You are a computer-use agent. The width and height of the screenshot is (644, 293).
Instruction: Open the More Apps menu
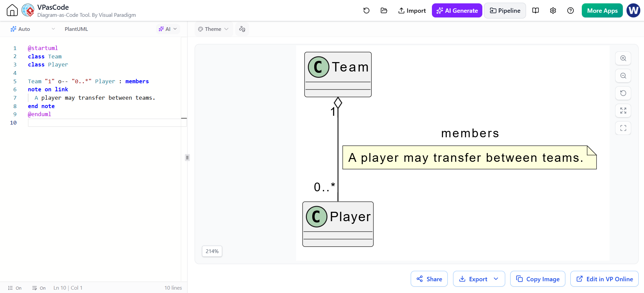click(602, 10)
